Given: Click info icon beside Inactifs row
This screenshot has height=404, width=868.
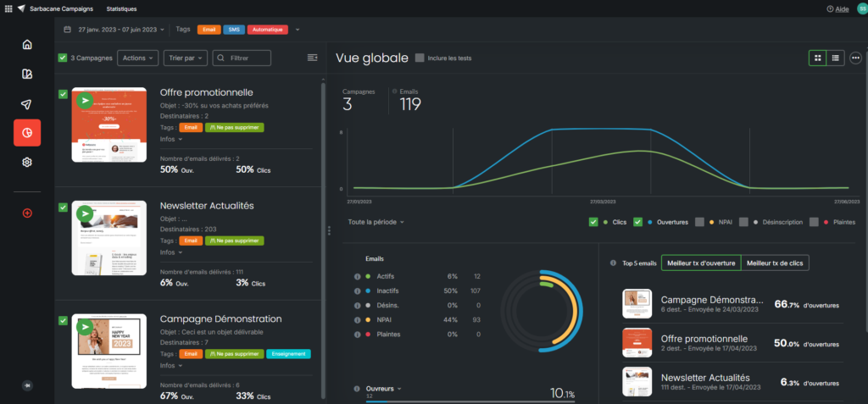Looking at the screenshot, I should click(x=357, y=291).
